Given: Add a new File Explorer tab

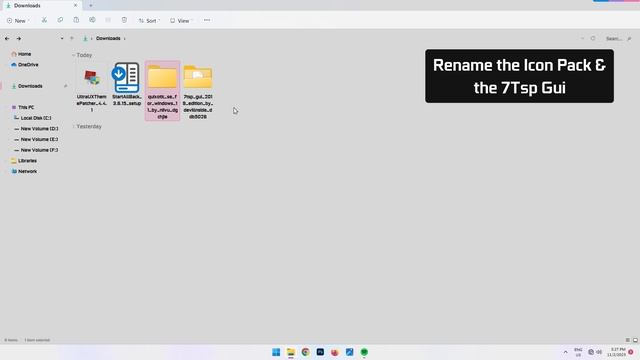Looking at the screenshot, I should pyautogui.click(x=91, y=5).
